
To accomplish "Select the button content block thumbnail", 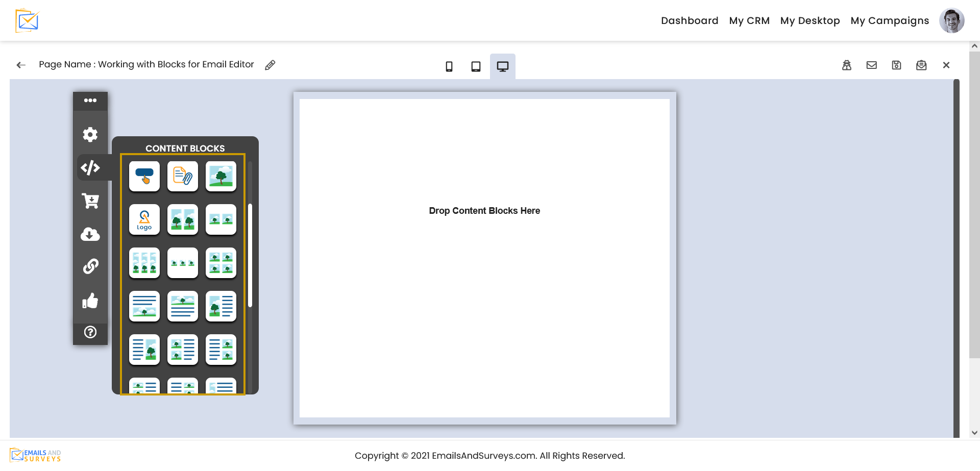I will click(x=144, y=176).
